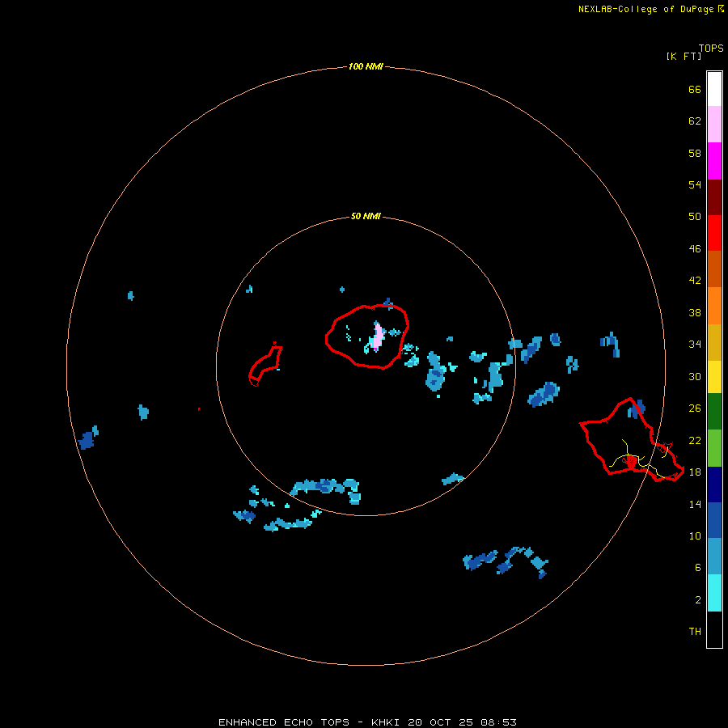Click the bright orange legend swatch
This screenshot has height=728, width=728.
[714, 306]
